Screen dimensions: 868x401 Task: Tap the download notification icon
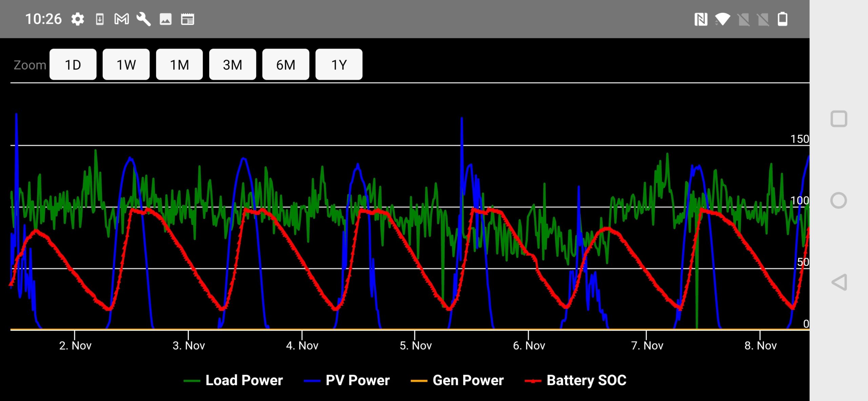(x=100, y=19)
